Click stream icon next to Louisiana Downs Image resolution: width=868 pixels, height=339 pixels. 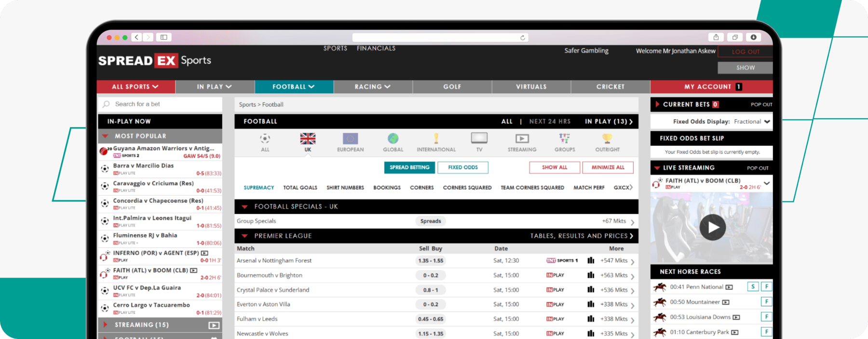pos(736,317)
